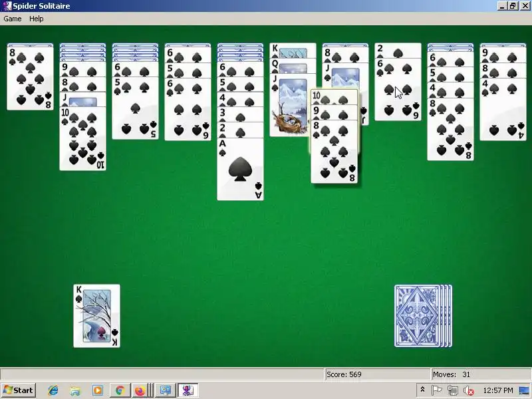532x399 pixels.
Task: Select the 8 of spades ending the ninth column
Action: [451, 129]
